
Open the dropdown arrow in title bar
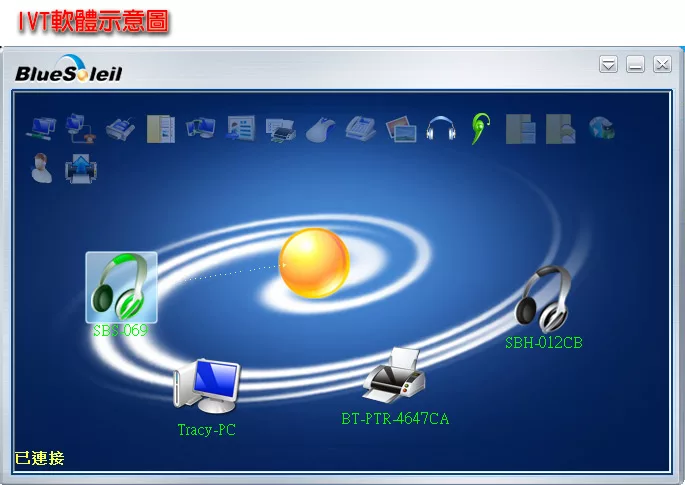click(608, 65)
